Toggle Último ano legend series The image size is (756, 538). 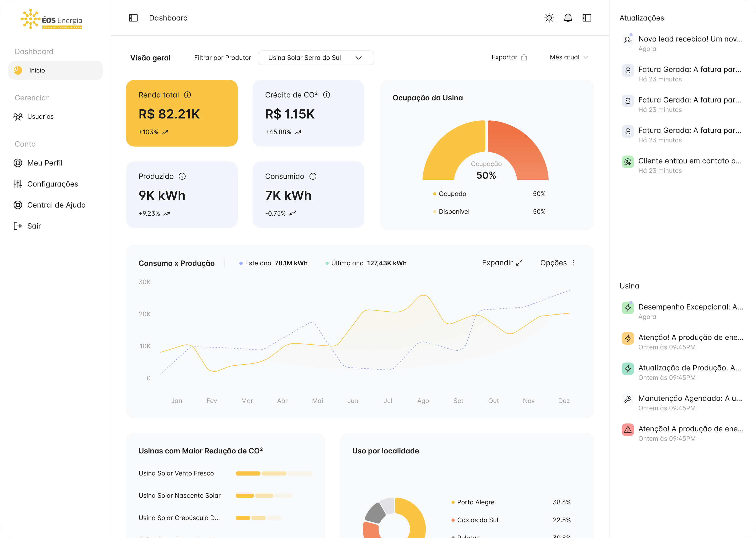[366, 263]
